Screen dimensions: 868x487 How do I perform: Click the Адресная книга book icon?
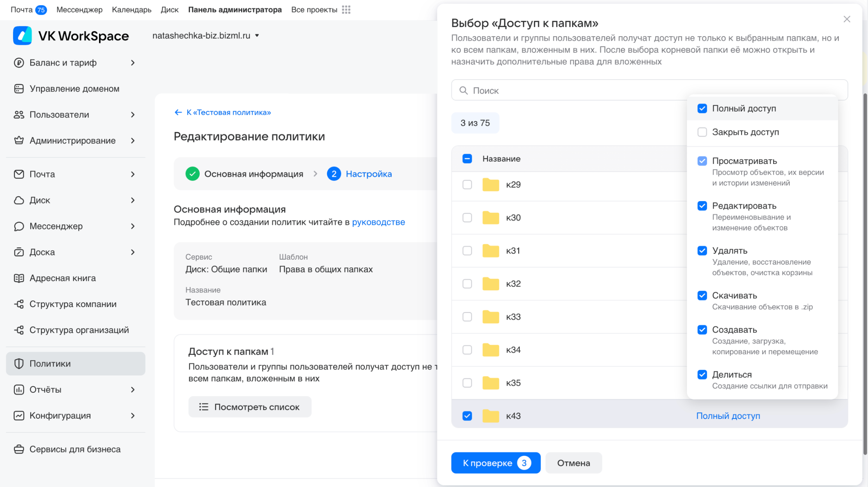tap(19, 278)
